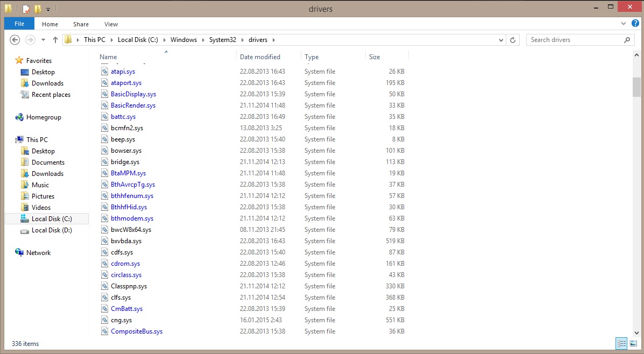Click the Properties icon in quick access toolbar
Screen dimensions: 644x354
click(26, 9)
